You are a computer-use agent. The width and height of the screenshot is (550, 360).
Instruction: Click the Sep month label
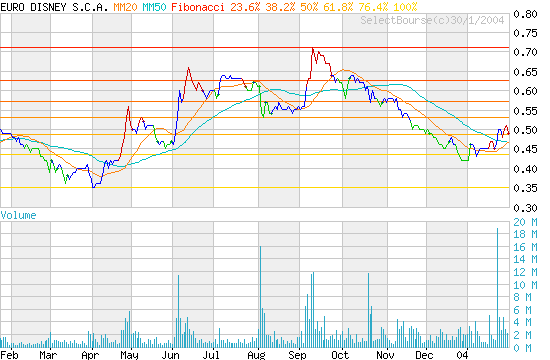click(x=297, y=355)
